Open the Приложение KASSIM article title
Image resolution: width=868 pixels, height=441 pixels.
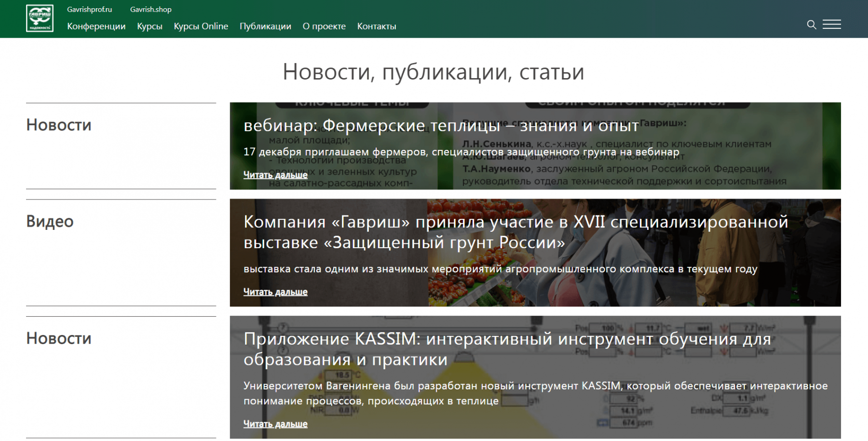pos(507,349)
